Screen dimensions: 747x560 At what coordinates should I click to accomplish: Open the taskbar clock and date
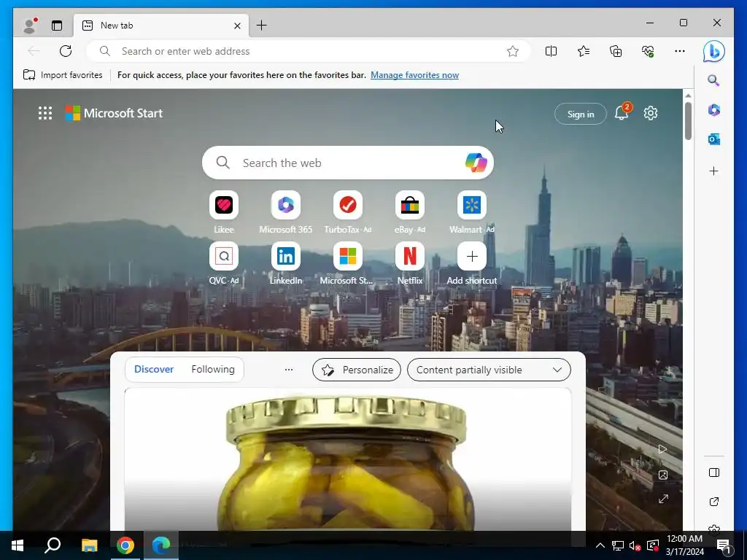(684, 545)
